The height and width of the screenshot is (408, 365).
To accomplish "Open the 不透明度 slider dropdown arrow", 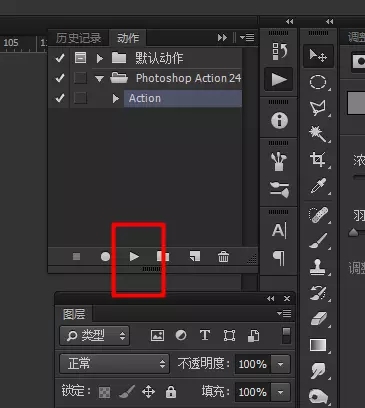I will pyautogui.click(x=280, y=364).
